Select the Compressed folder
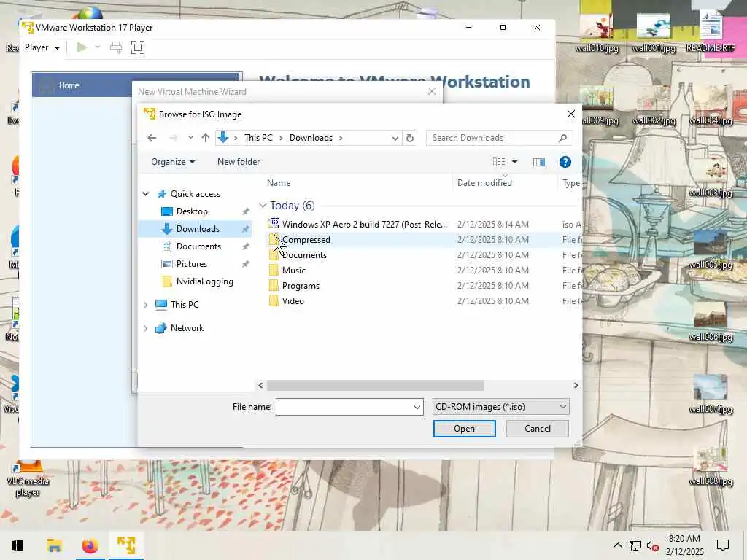The height and width of the screenshot is (560, 747). 306,239
